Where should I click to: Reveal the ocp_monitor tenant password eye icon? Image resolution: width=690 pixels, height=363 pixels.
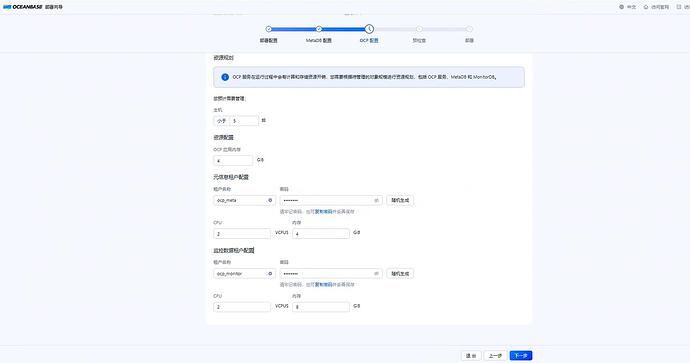tap(376, 274)
